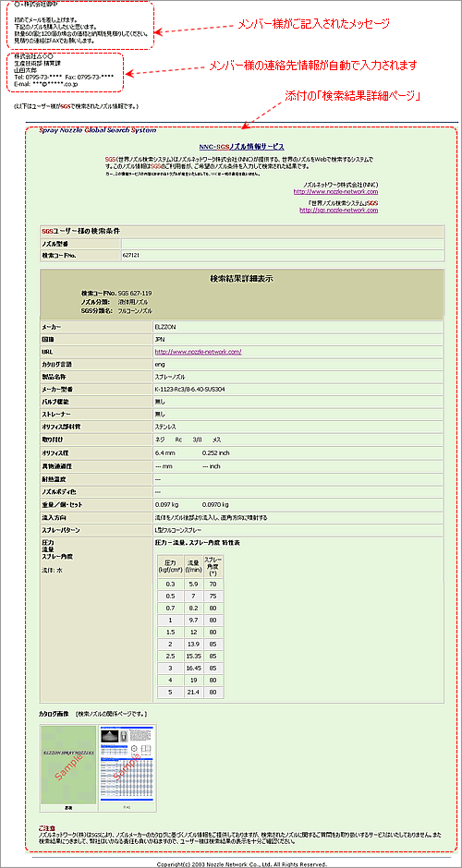Select the flow value 13.9
Screen dimensions: 462x868
(193, 644)
